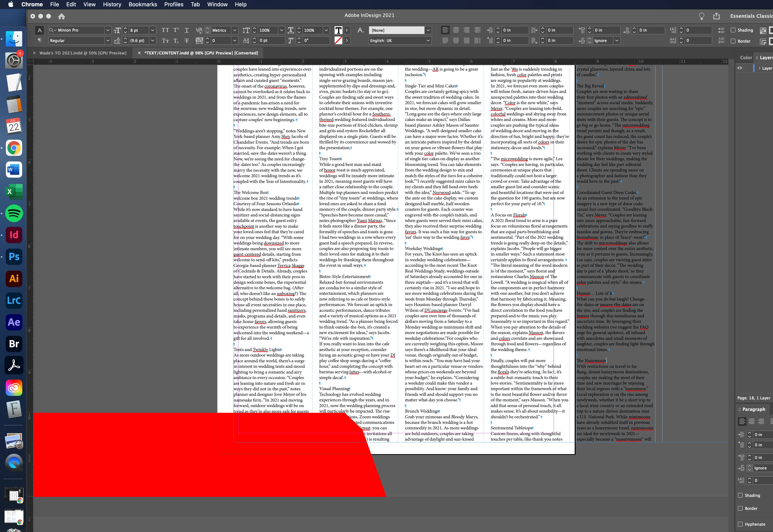Image resolution: width=773 pixels, height=532 pixels.
Task: Apply All Caps to text
Action: [165, 30]
